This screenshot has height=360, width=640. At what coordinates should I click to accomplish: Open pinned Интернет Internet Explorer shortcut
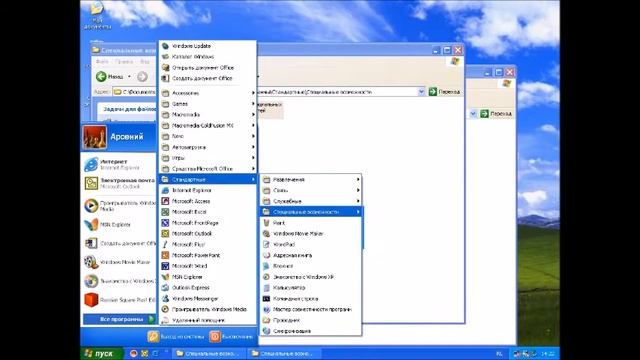pyautogui.click(x=119, y=164)
